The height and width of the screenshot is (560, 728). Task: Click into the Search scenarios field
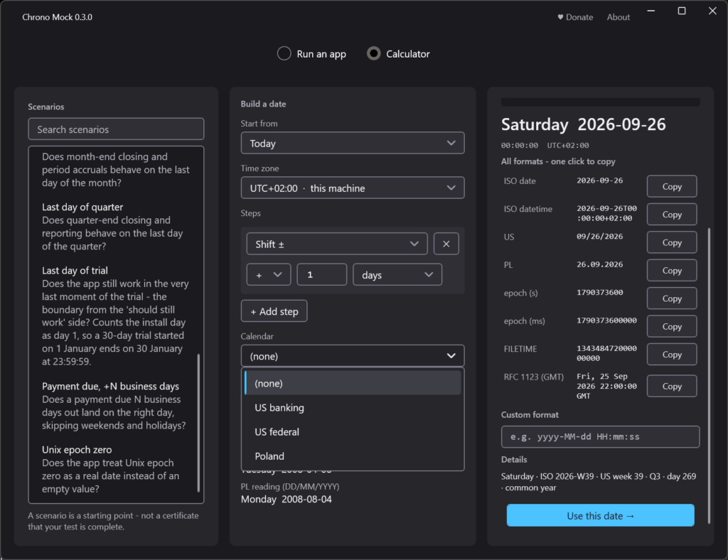point(116,129)
